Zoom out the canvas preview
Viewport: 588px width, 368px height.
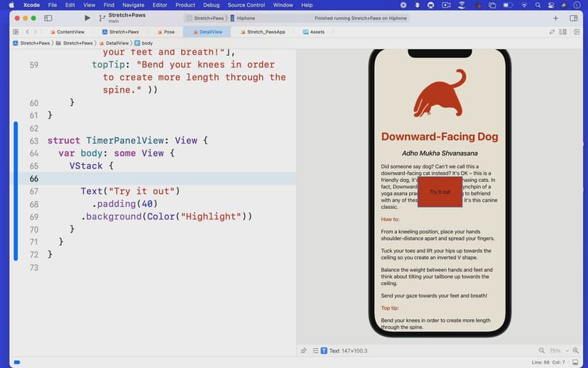[x=542, y=351]
